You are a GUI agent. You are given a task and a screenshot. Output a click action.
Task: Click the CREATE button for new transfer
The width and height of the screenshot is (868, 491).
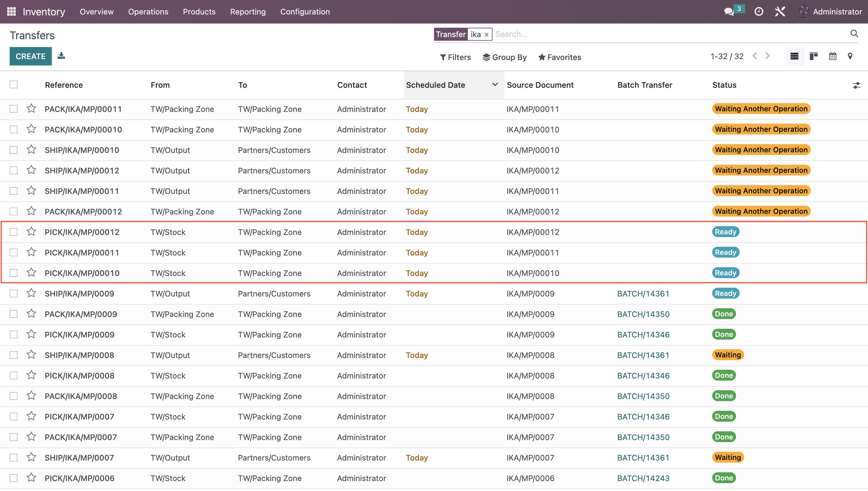(30, 56)
